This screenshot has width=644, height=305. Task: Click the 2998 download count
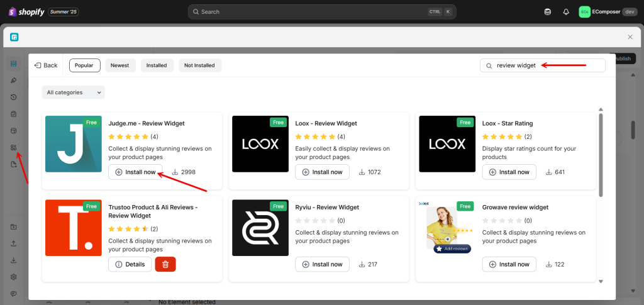click(184, 172)
